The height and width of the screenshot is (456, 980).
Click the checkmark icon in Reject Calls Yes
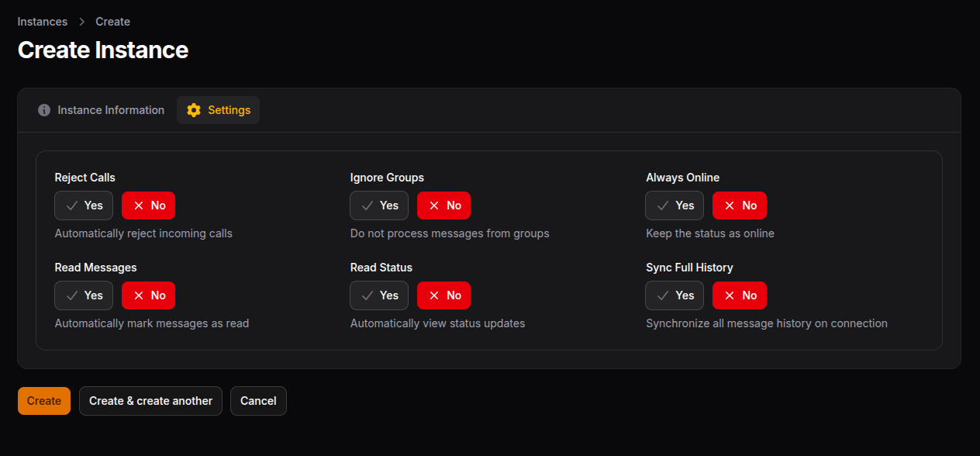[71, 206]
